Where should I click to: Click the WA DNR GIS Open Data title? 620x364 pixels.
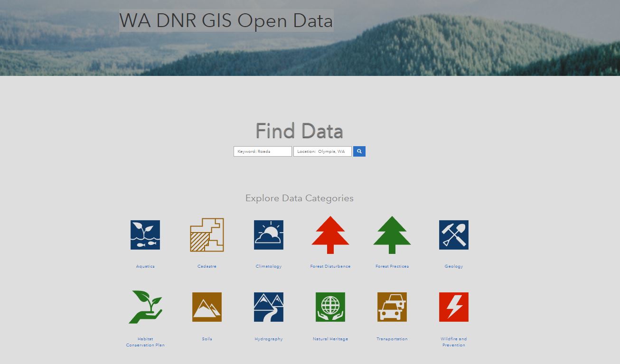[226, 20]
